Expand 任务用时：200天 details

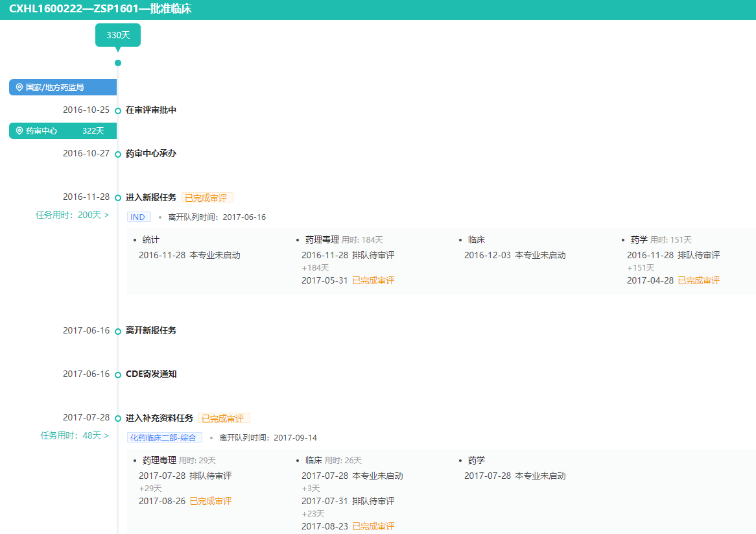coord(72,215)
